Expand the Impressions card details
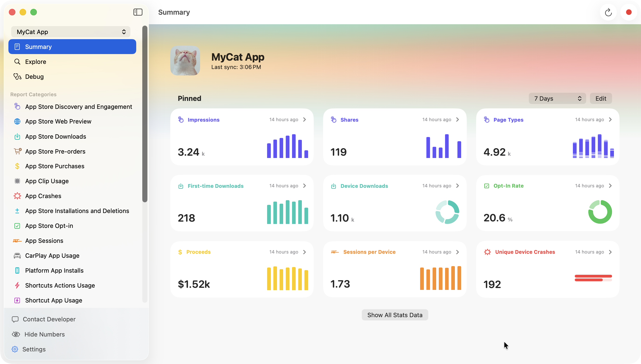Image resolution: width=641 pixels, height=364 pixels. 304,120
